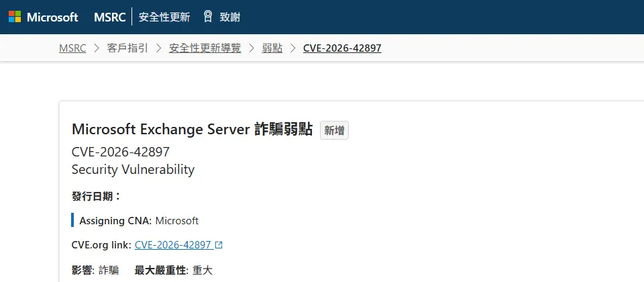Click the heading Microsoft Exchange Server 詐騙弱點
Screen dimensions: 644x282
point(193,129)
